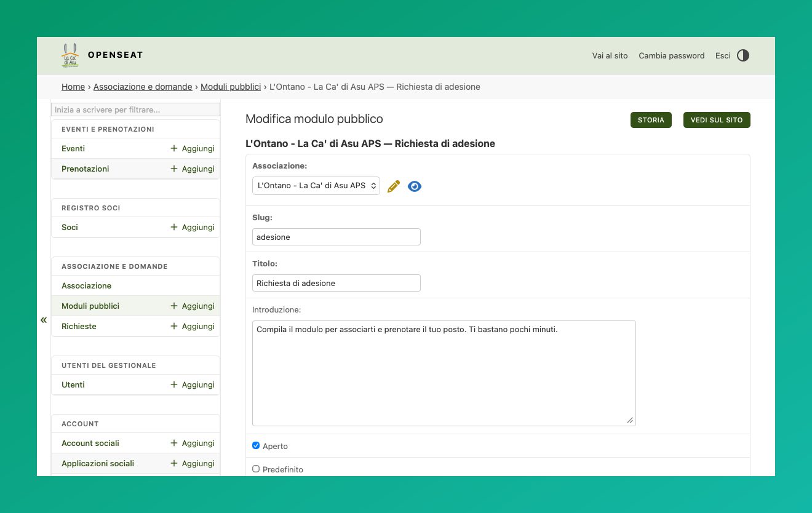This screenshot has width=812, height=513.
Task: Go to Home in the breadcrumb
Action: pos(73,87)
